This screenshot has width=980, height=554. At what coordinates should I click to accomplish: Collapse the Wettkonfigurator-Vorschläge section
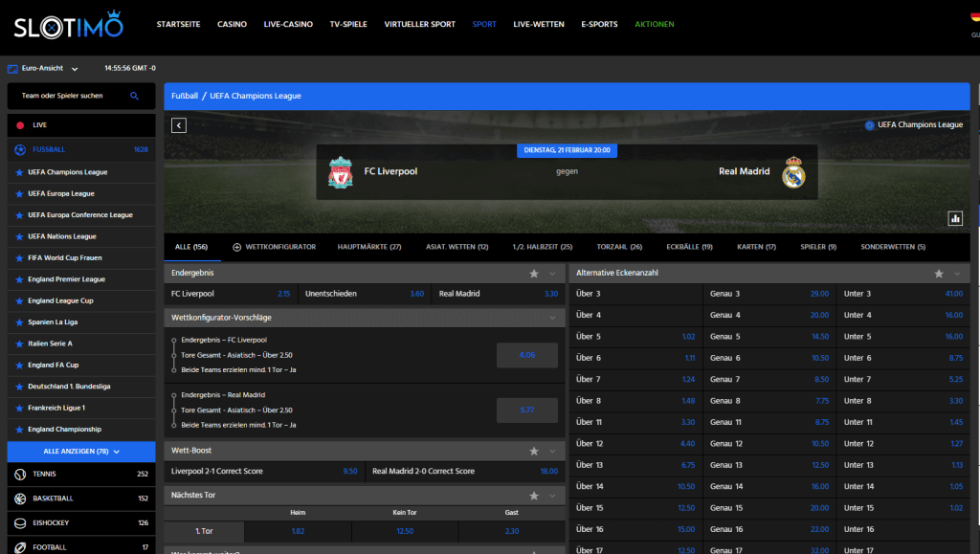pos(552,318)
